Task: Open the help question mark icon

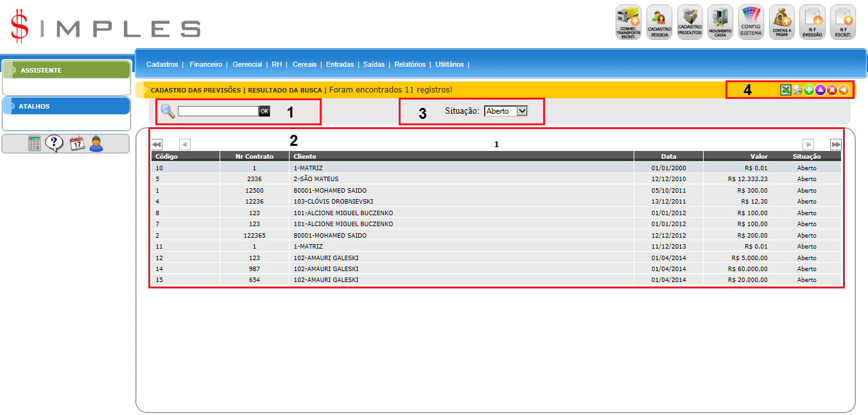Action: click(x=55, y=144)
